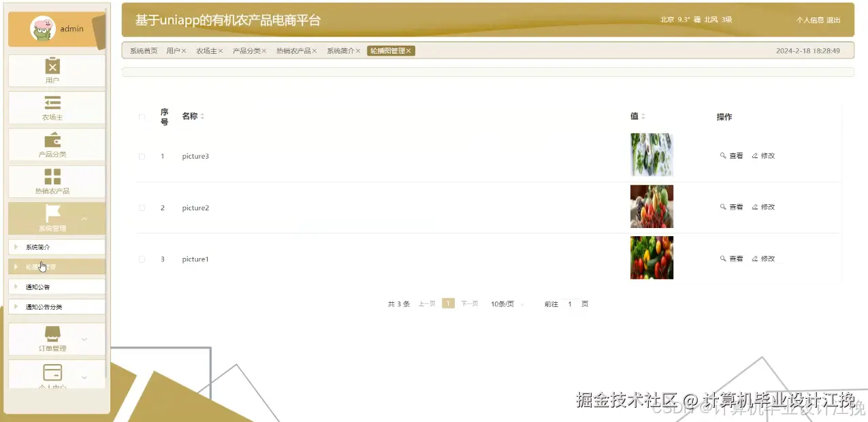Click the picture1 vegetable thumbnail

pyautogui.click(x=652, y=258)
